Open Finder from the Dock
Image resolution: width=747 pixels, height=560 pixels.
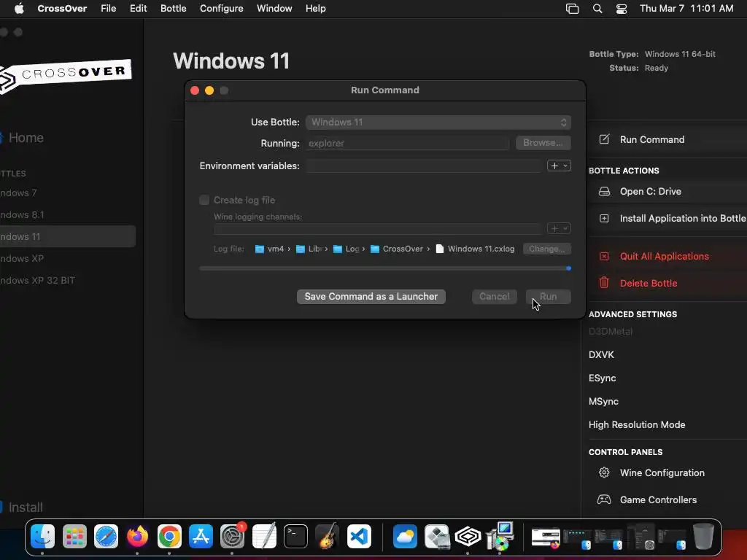point(42,537)
